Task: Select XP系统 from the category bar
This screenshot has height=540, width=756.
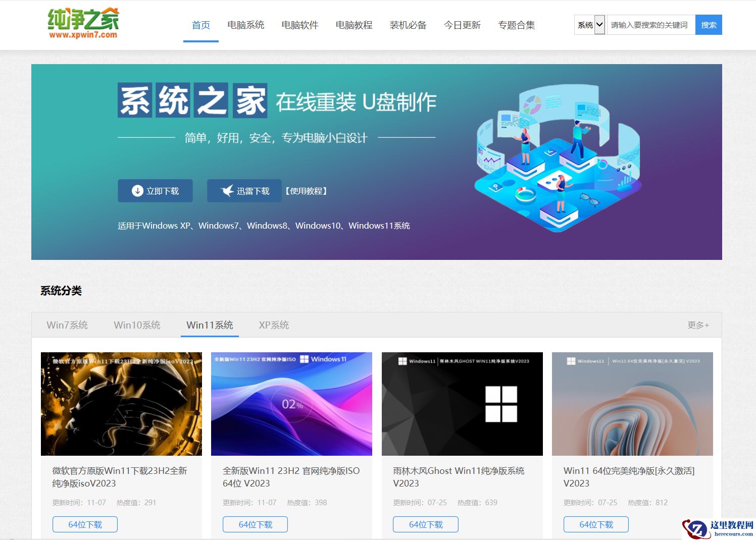Action: [x=273, y=325]
